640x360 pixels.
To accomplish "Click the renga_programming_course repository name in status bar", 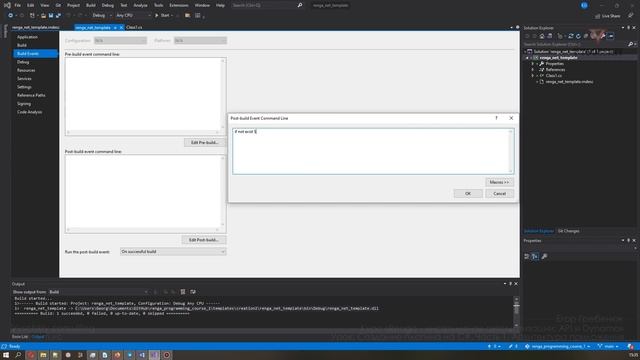I will [558, 347].
